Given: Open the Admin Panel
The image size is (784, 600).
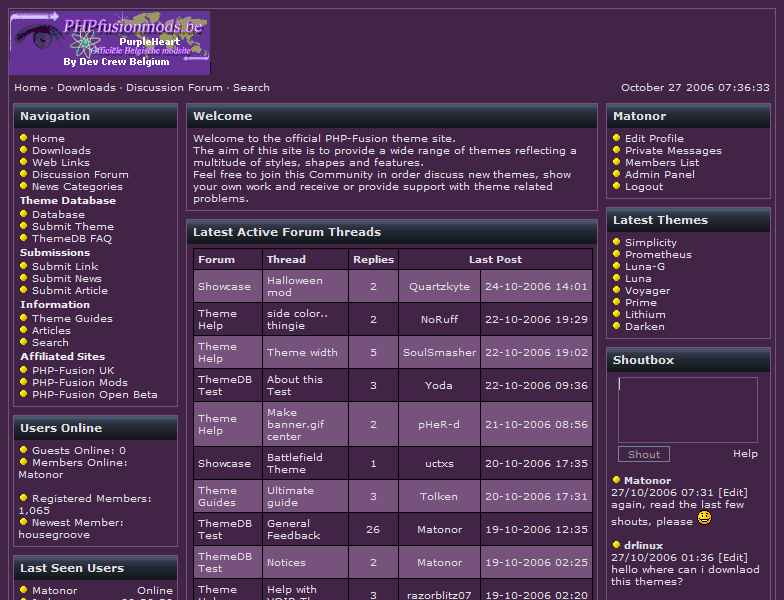Looking at the screenshot, I should pyautogui.click(x=660, y=174).
